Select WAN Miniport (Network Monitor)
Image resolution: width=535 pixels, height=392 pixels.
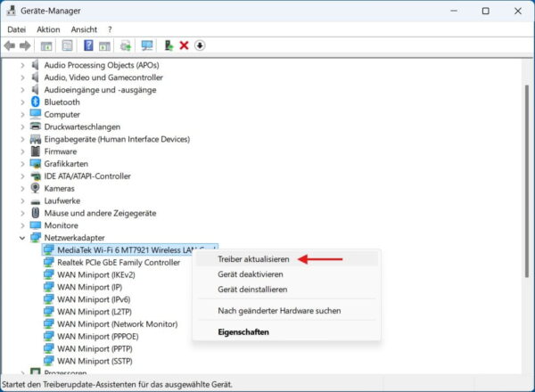(118, 323)
